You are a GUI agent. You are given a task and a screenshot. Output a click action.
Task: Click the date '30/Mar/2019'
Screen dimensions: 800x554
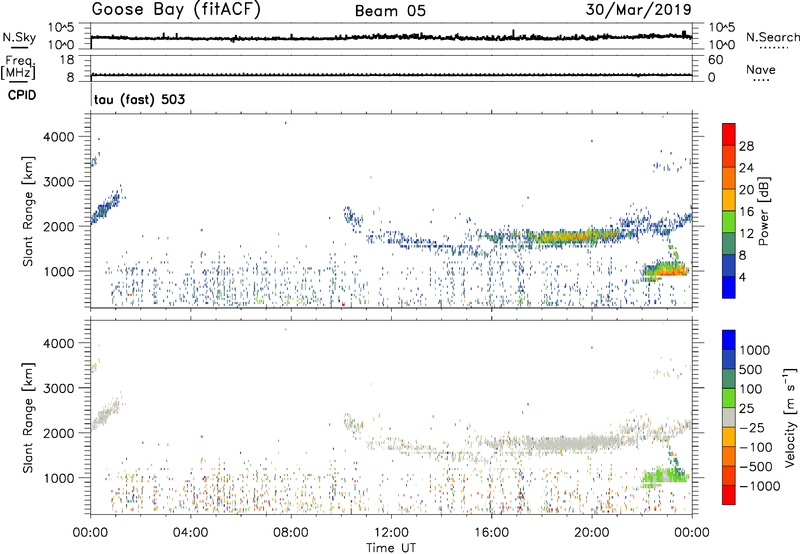coord(638,9)
